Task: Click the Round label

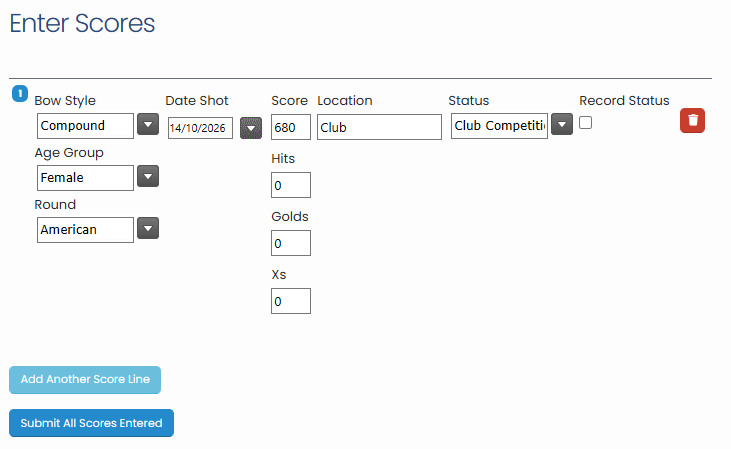Action: 55,204
